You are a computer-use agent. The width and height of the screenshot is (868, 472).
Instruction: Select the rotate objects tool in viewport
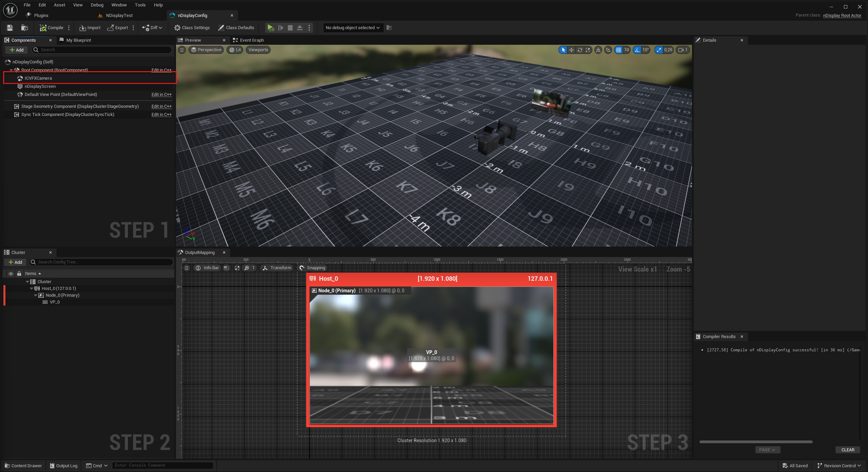click(580, 50)
